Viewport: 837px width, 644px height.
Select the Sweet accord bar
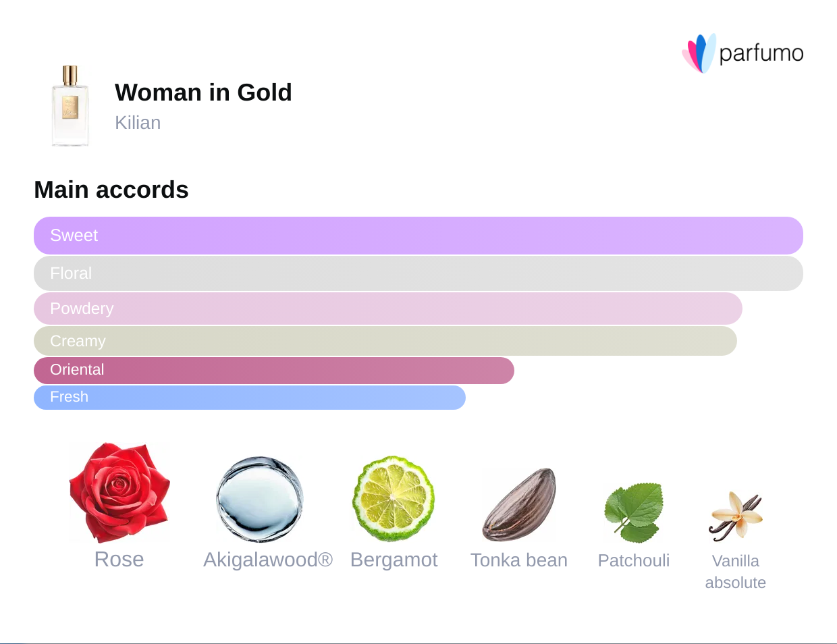tap(418, 236)
